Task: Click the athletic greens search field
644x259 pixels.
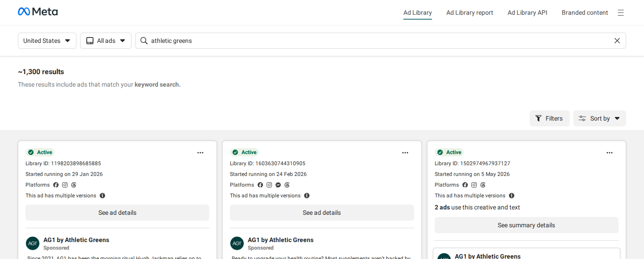Action: 381,41
